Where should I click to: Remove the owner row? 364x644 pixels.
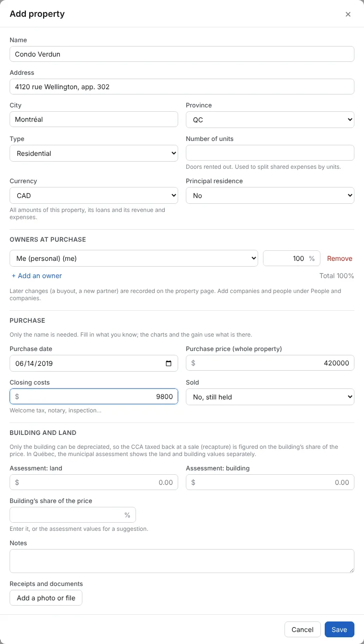340,258
